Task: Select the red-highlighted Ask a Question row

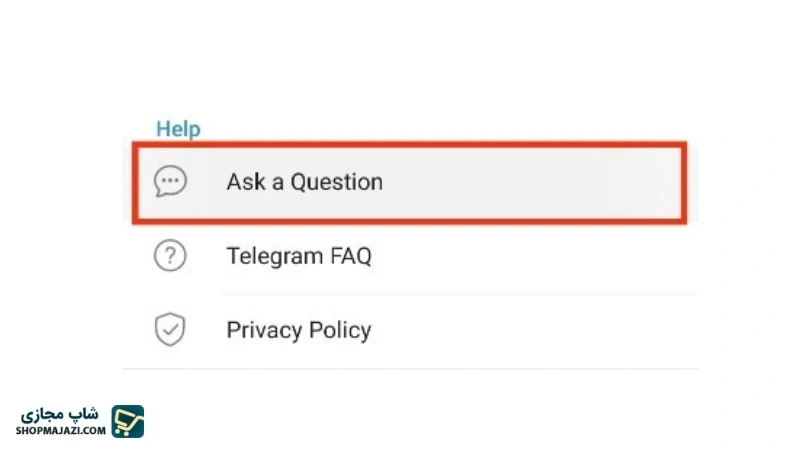Action: click(x=410, y=183)
